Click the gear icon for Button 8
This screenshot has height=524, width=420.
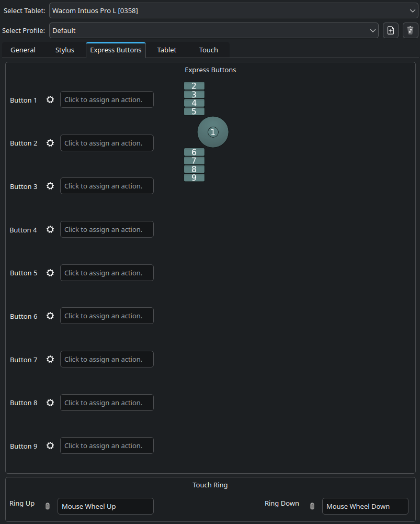50,403
